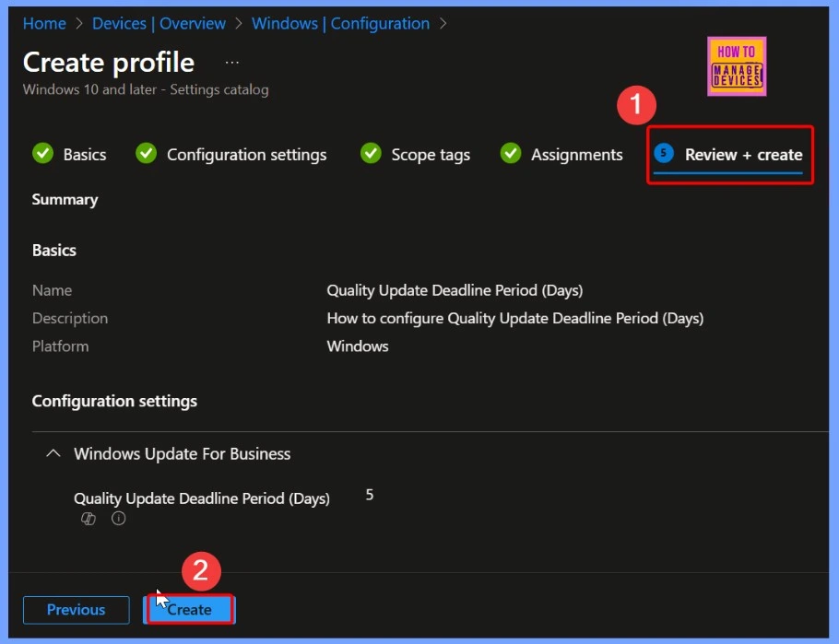Collapse the Windows Update For Business section
Image resolution: width=839 pixels, height=644 pixels.
(53, 453)
